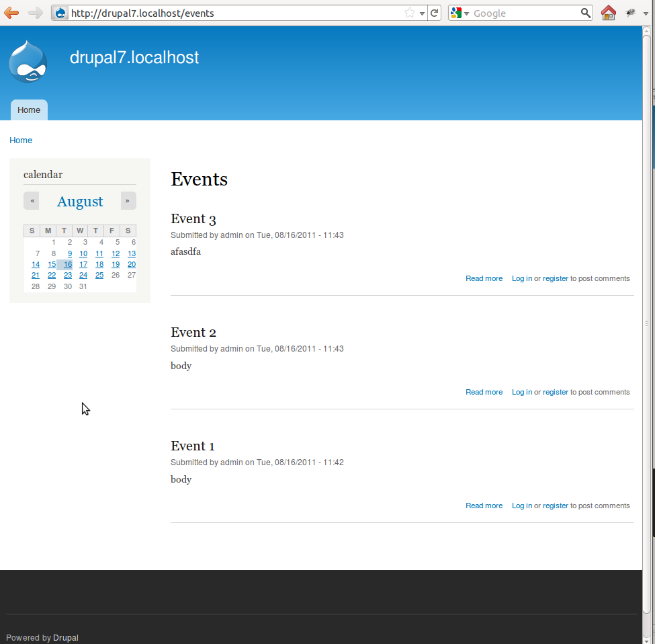This screenshot has width=655, height=644.
Task: Click the Drupal site icon in address bar
Action: coord(60,13)
